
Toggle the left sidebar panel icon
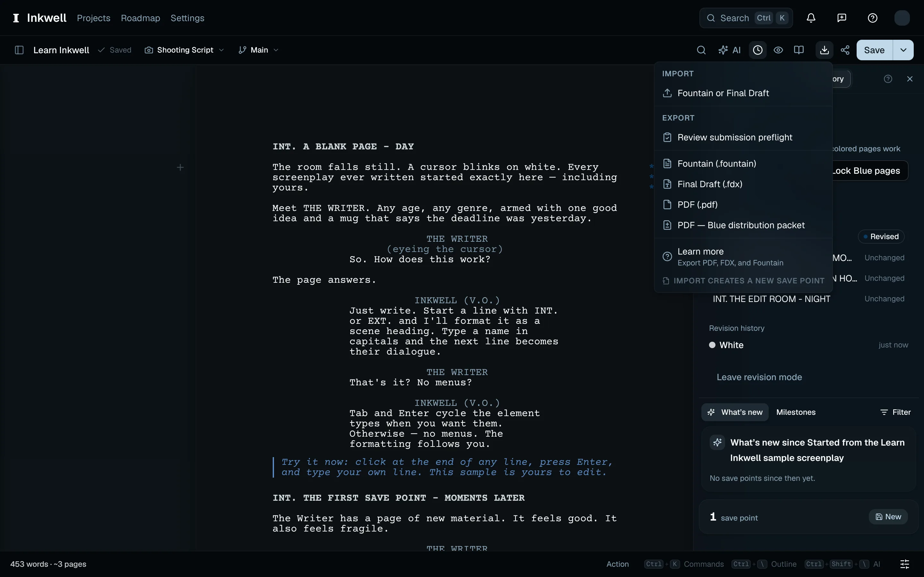pos(19,50)
